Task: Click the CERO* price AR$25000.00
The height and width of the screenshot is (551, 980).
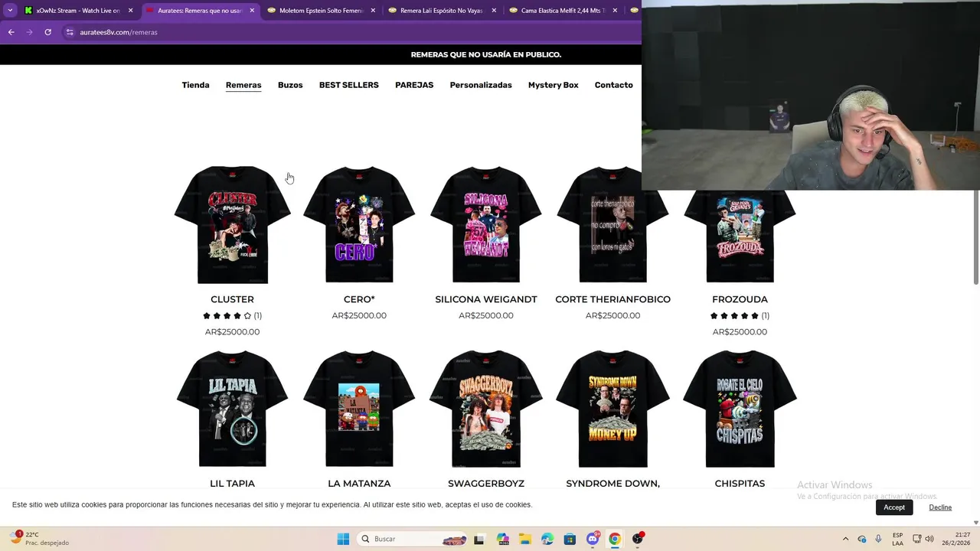Action: point(359,315)
